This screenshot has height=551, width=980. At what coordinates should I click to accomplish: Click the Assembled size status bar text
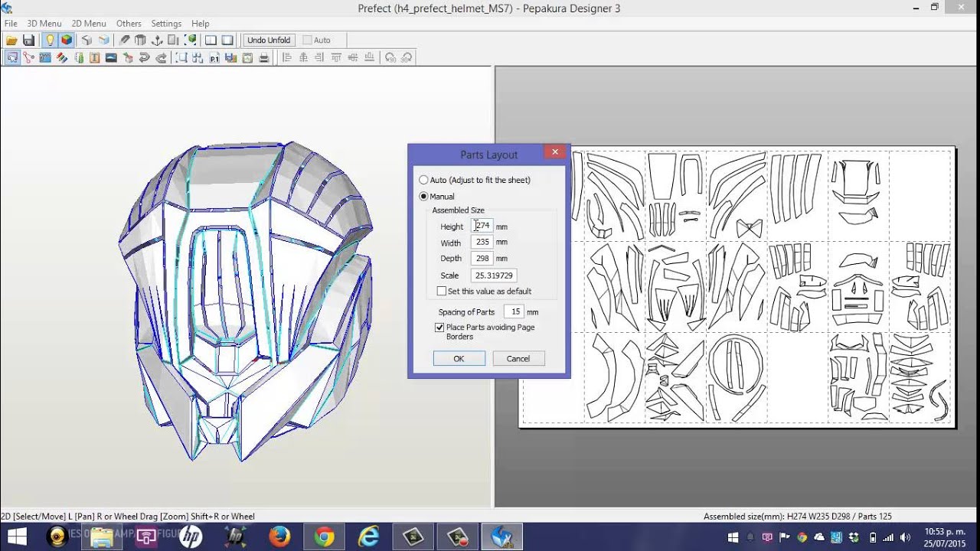coord(798,517)
